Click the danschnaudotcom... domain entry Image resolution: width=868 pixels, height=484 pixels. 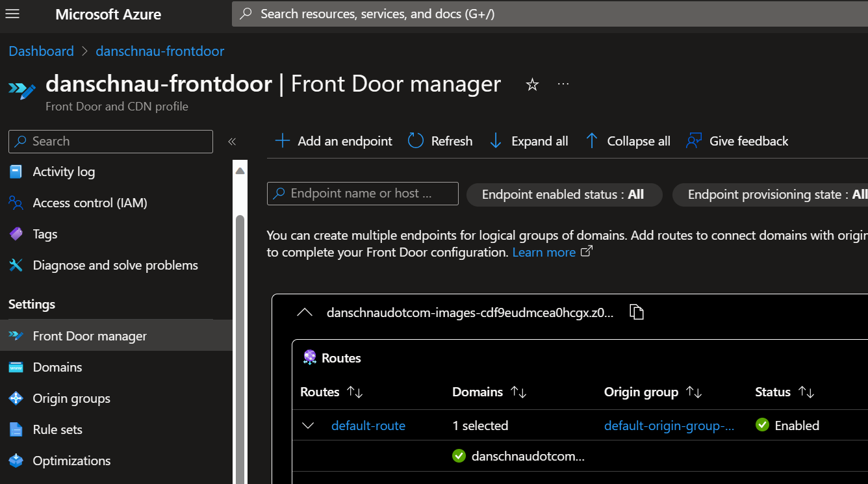[x=528, y=457]
